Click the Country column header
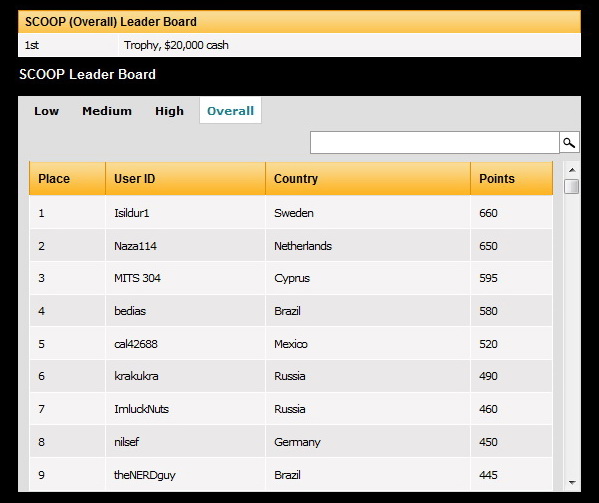The height and width of the screenshot is (503, 599). click(x=368, y=178)
